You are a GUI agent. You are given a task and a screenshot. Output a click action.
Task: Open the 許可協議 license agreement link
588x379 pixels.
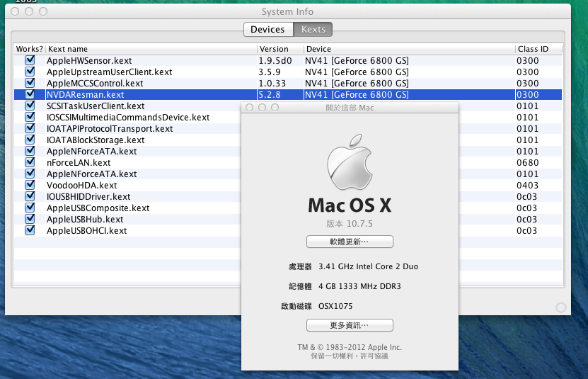[374, 356]
